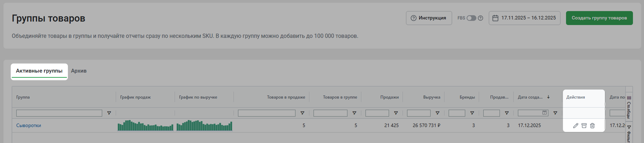Click the График продаж bar chart thumbnail
The image size is (644, 143).
(145, 125)
